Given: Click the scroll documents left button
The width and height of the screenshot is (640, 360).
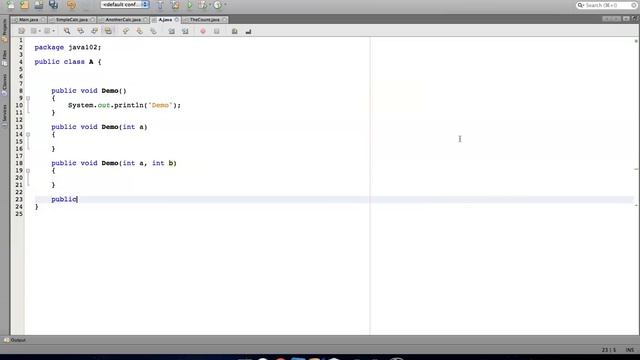Looking at the screenshot, I should (607, 19).
